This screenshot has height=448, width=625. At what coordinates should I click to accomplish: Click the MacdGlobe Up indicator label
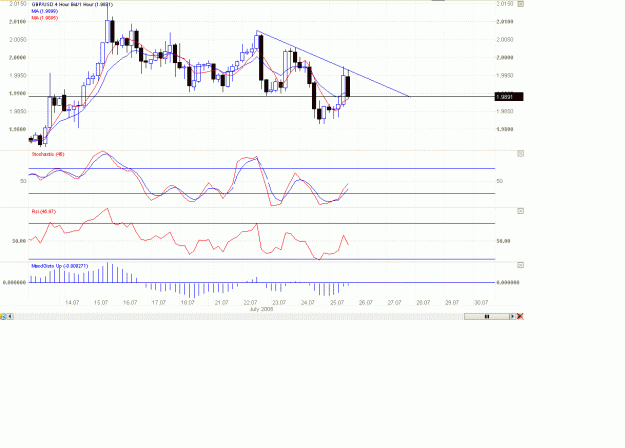tap(60, 266)
